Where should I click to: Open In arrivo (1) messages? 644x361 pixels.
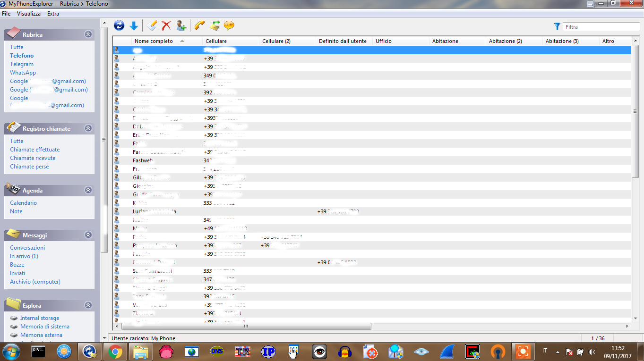click(24, 256)
